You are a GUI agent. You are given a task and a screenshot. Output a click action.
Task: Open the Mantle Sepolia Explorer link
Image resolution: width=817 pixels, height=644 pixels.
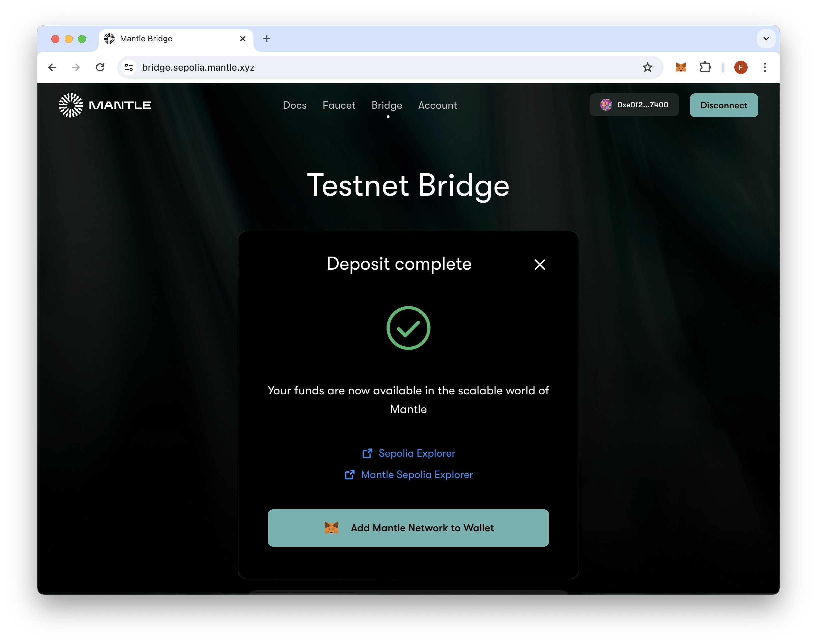(417, 474)
